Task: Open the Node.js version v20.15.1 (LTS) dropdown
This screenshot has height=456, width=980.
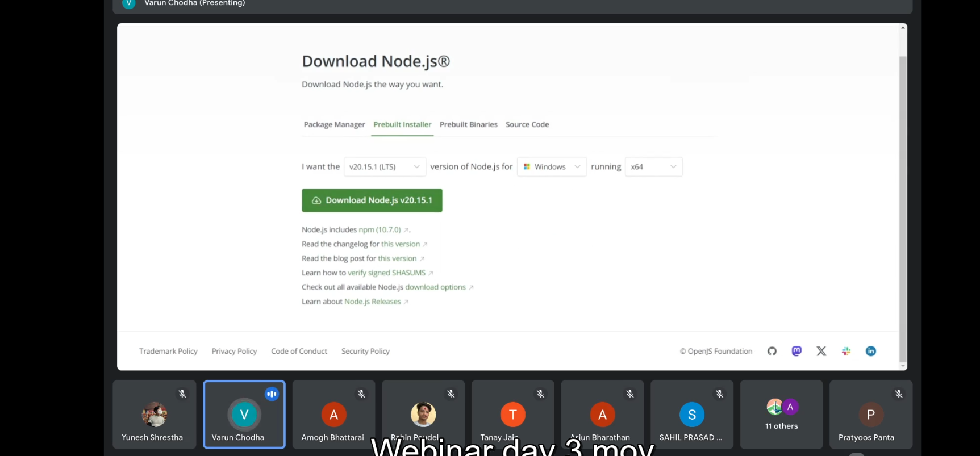Action: point(385,167)
